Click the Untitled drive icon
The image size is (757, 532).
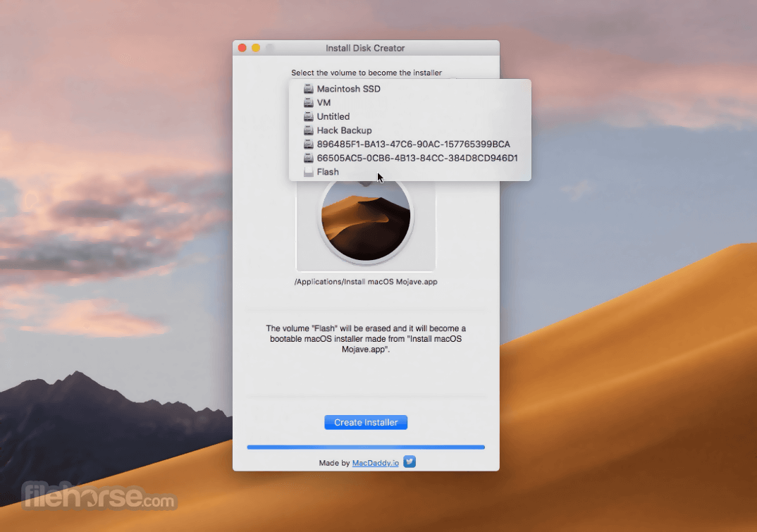coord(309,116)
